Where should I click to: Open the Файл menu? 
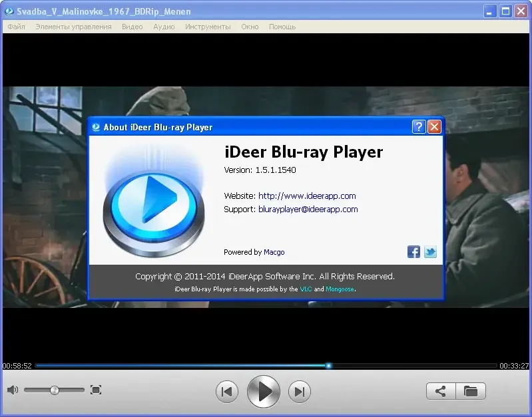16,27
